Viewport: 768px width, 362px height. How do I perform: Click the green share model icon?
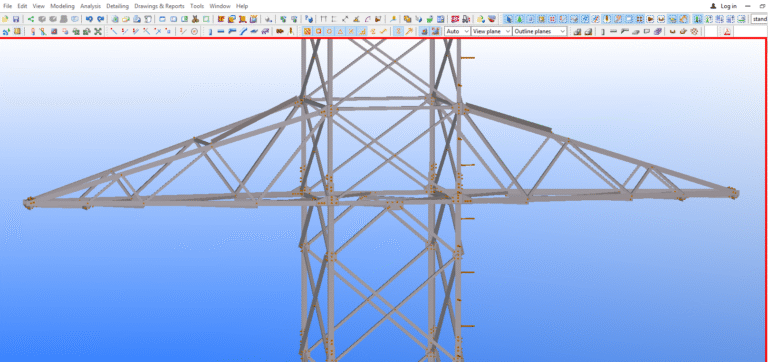point(30,19)
